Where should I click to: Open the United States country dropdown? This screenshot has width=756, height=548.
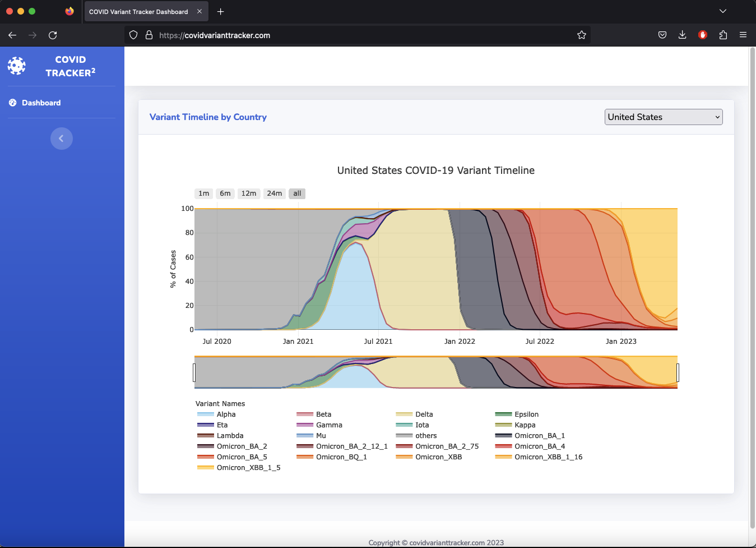pos(664,117)
